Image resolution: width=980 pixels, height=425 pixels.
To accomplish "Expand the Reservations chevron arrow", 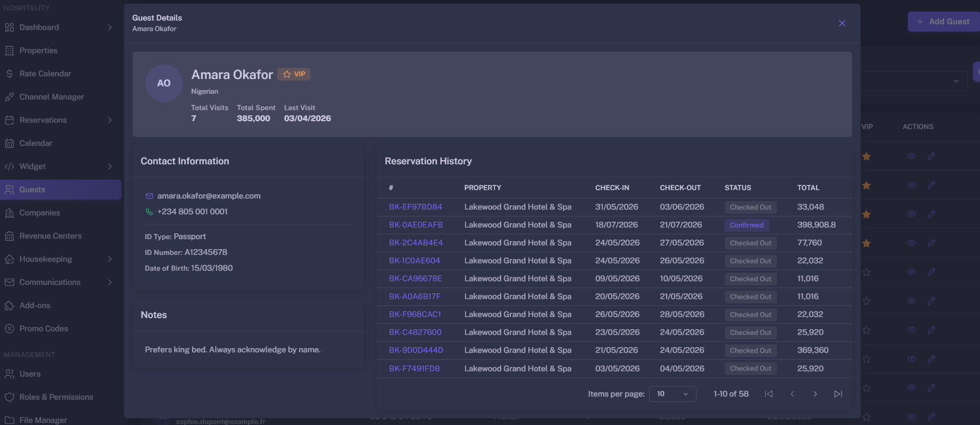I will (110, 120).
